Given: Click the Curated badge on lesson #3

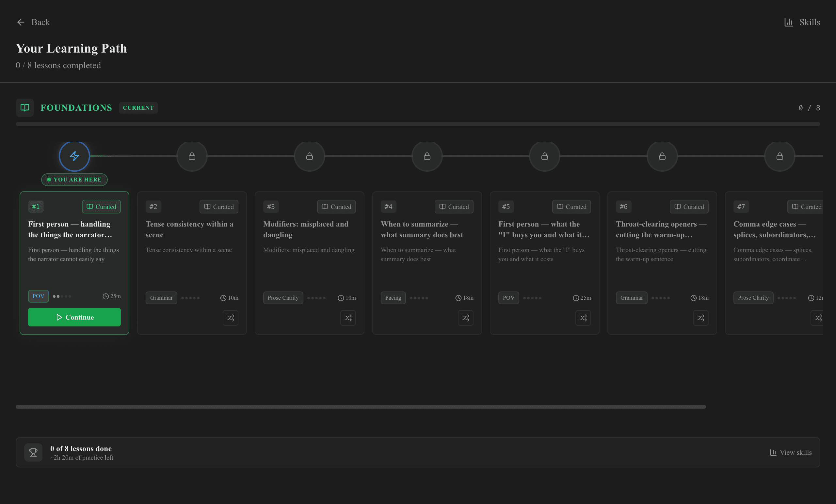Looking at the screenshot, I should click(x=337, y=207).
